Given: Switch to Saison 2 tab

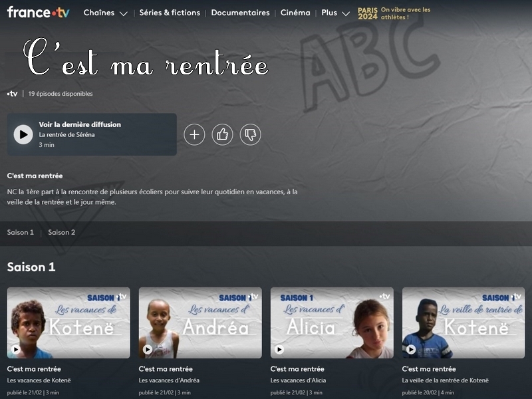Looking at the screenshot, I should coord(61,232).
